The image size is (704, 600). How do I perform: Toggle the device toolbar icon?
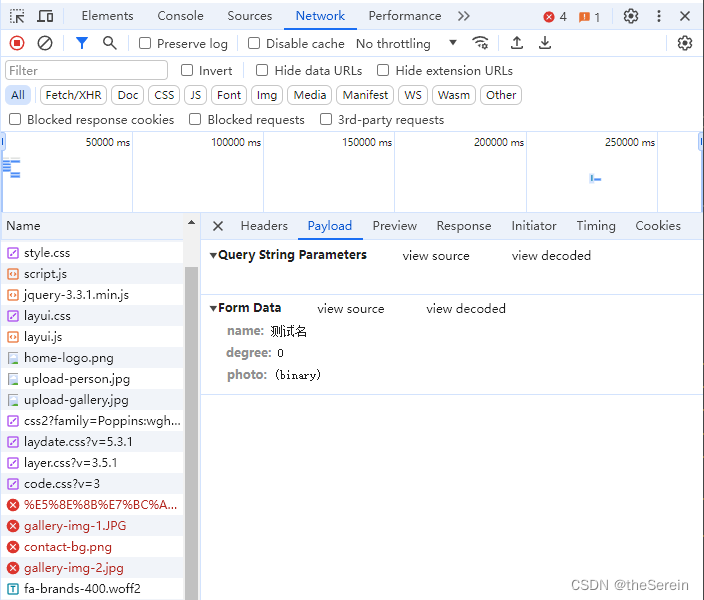point(45,17)
